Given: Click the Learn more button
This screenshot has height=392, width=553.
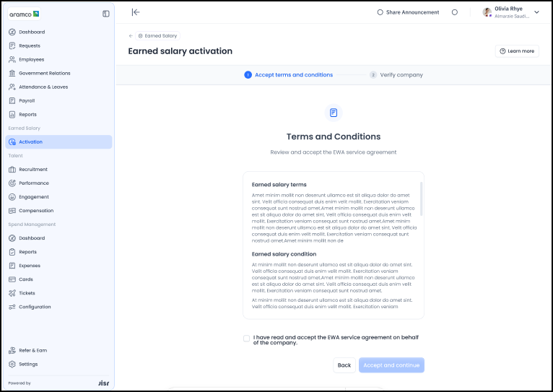Looking at the screenshot, I should point(517,51).
